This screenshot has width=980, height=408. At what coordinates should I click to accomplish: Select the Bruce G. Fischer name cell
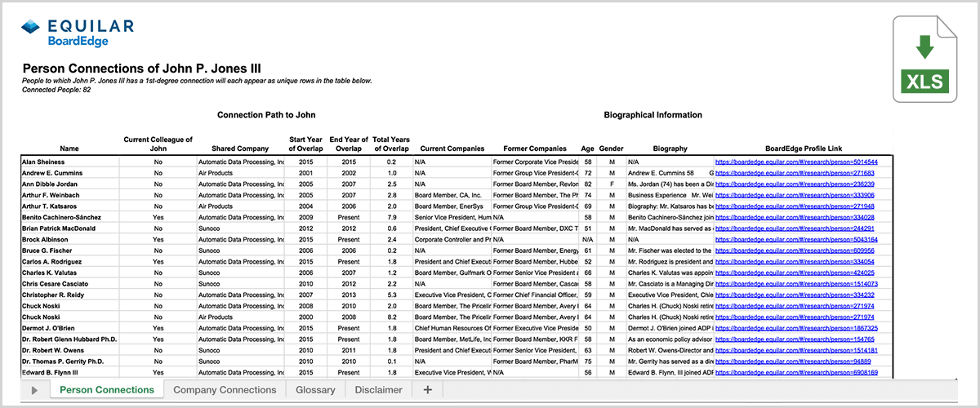click(x=69, y=251)
